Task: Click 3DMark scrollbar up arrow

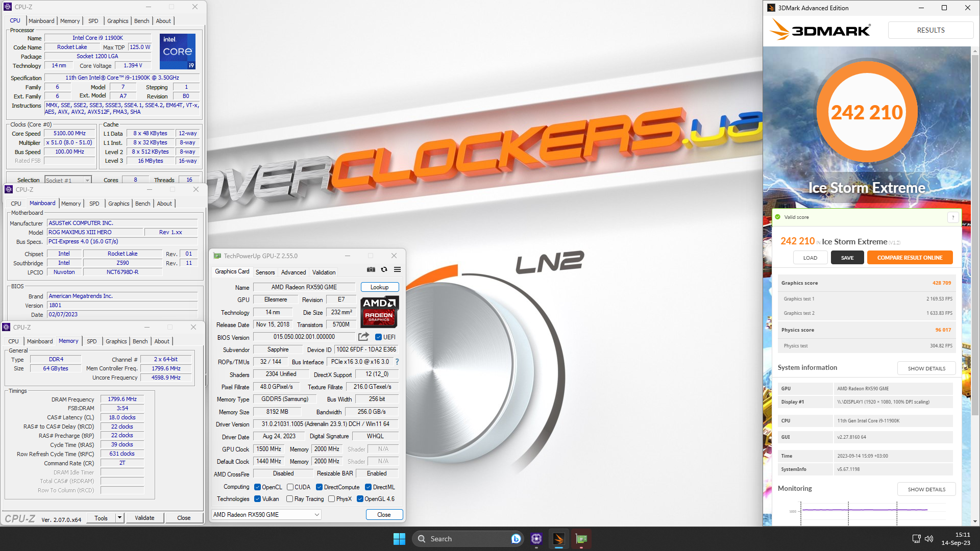Action: tap(975, 51)
